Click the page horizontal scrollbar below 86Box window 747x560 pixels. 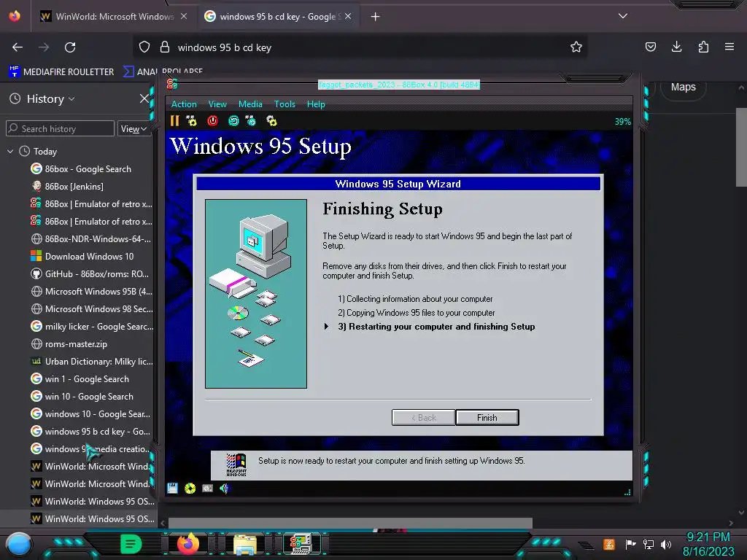pos(350,523)
